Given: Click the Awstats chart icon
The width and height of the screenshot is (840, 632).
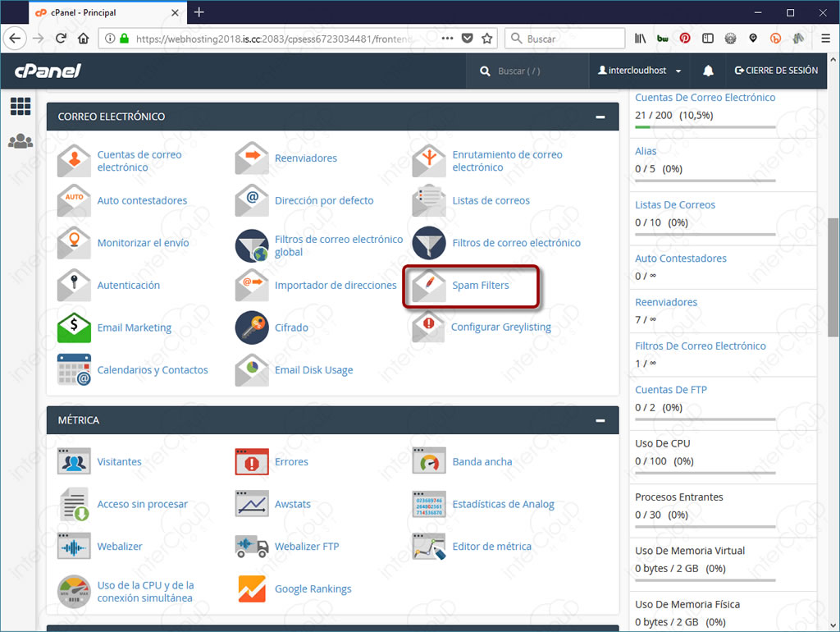Looking at the screenshot, I should tap(252, 504).
